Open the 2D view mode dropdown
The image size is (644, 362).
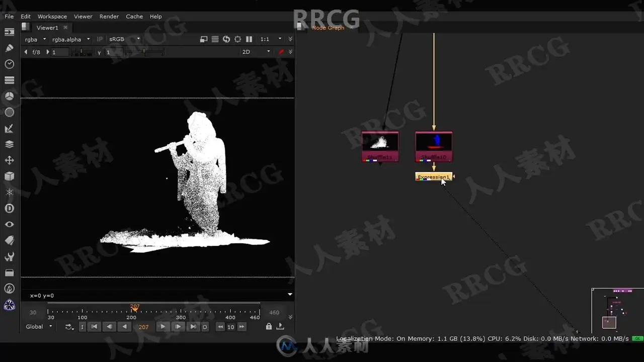tap(256, 52)
